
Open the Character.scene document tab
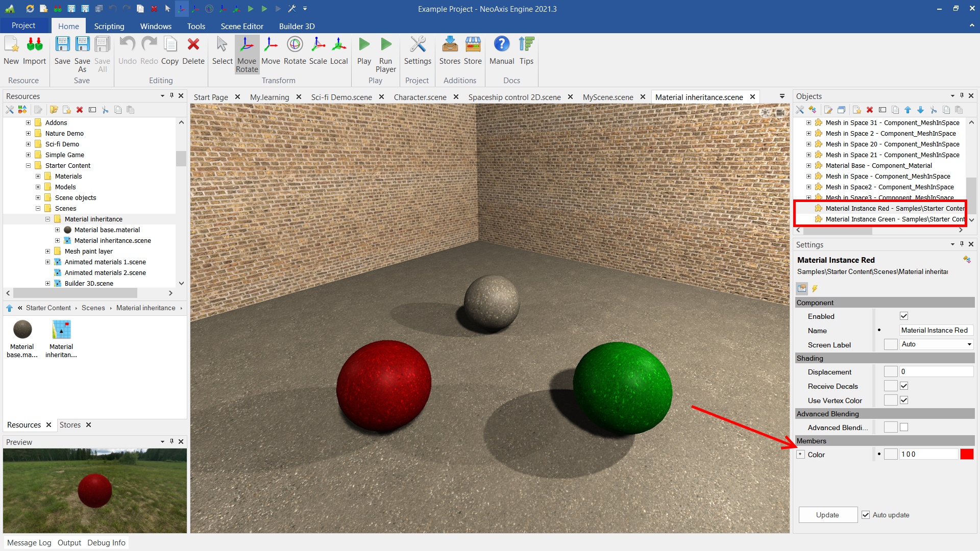pyautogui.click(x=420, y=97)
